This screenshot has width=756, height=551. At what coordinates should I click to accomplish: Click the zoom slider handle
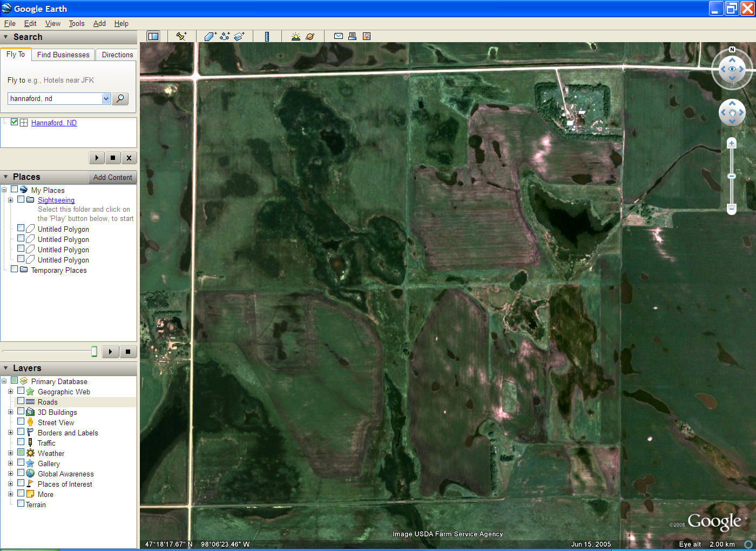[x=732, y=176]
